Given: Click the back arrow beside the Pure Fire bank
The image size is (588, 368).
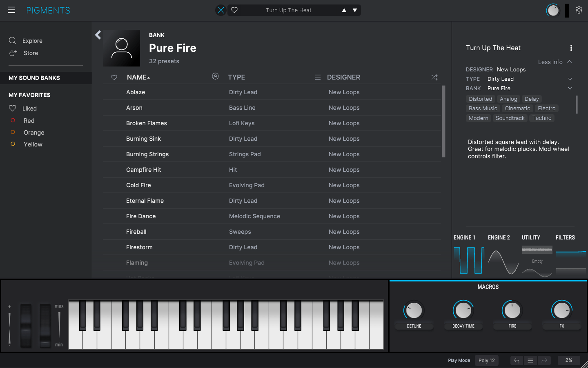Looking at the screenshot, I should pyautogui.click(x=98, y=35).
